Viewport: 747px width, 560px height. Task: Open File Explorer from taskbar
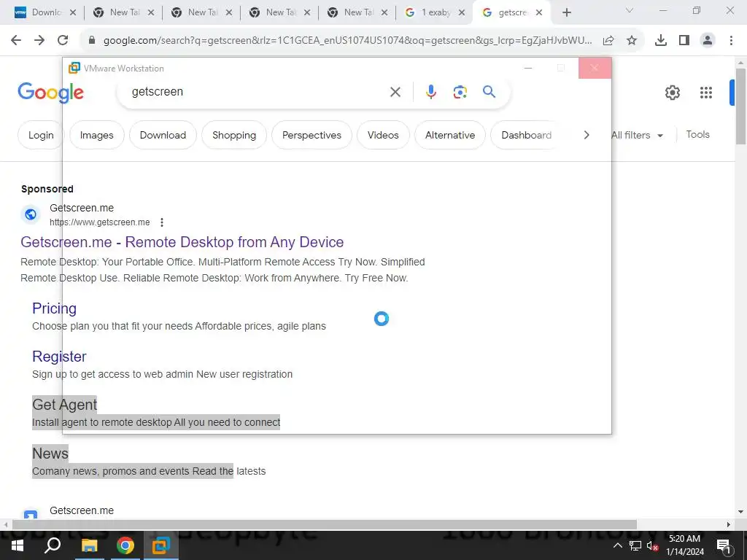click(89, 545)
